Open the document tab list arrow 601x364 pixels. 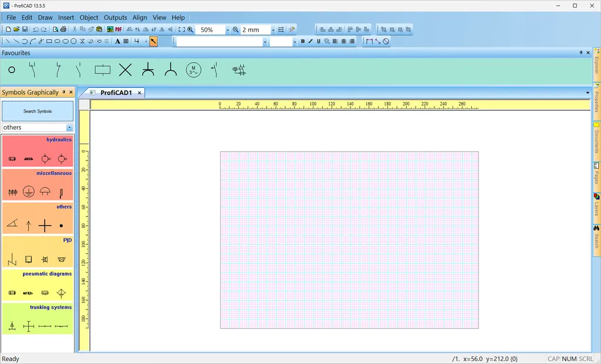(x=588, y=93)
